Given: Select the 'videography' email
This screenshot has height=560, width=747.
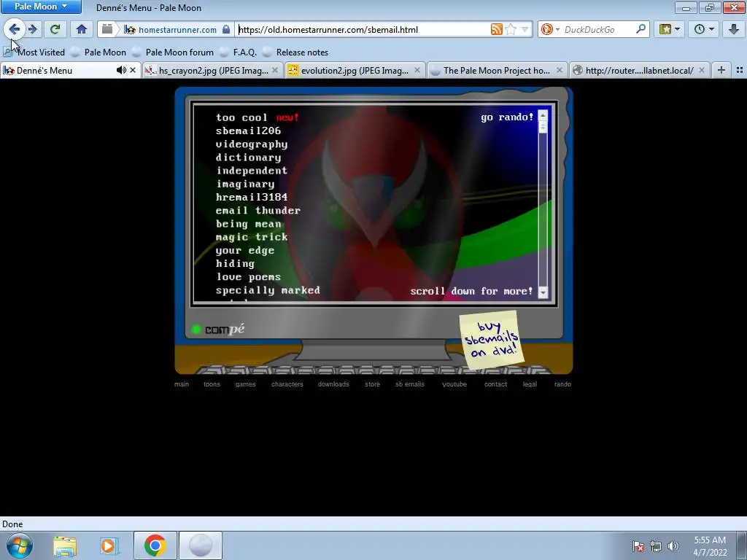Looking at the screenshot, I should pyautogui.click(x=252, y=144).
